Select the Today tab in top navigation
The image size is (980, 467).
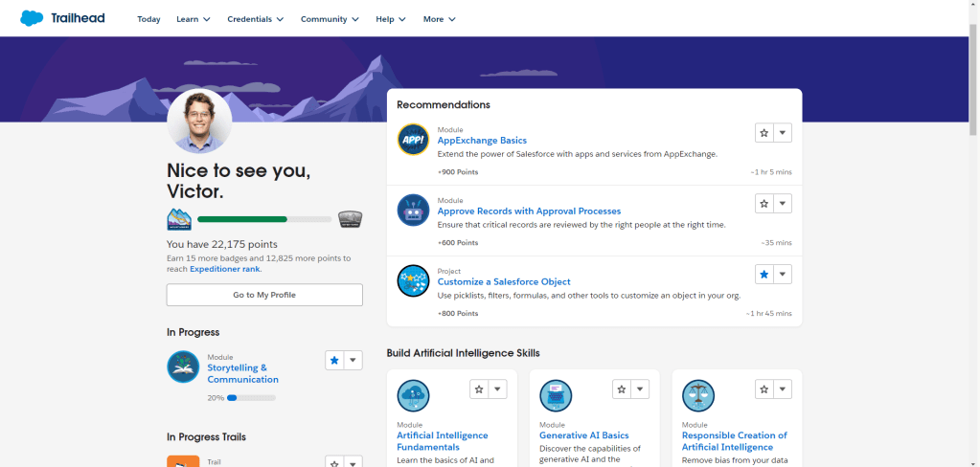pyautogui.click(x=148, y=19)
